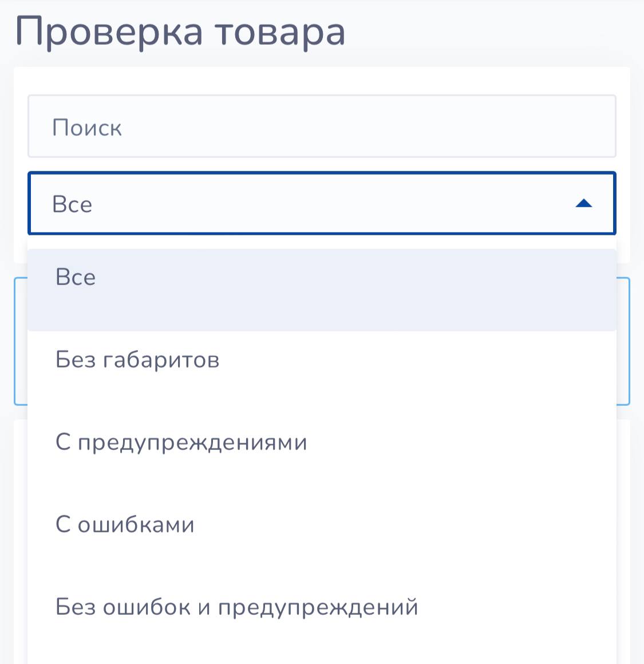Click into the Поиск search field
Image resolution: width=644 pixels, height=664 pixels.
pos(322,127)
